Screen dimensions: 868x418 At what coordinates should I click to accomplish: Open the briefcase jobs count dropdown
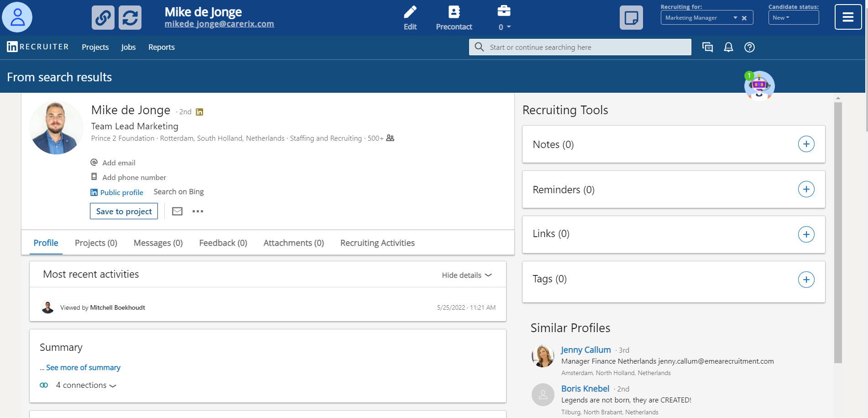[x=504, y=26]
